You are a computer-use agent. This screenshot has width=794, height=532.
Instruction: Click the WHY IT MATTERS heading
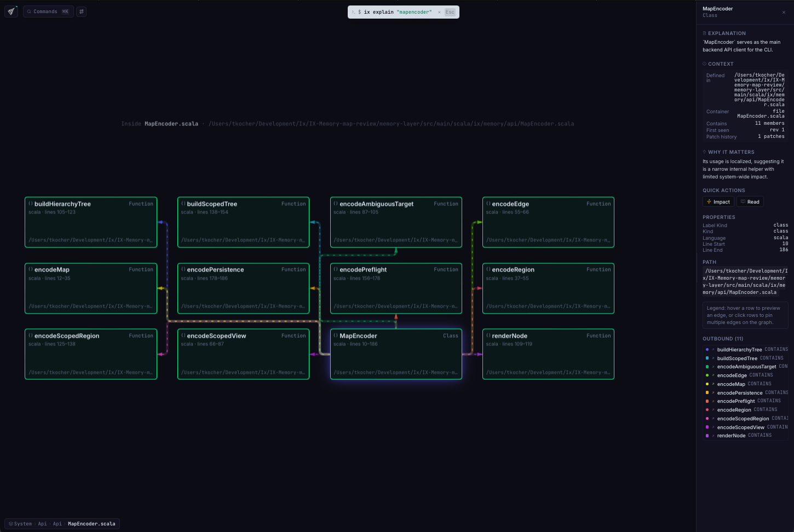731,152
